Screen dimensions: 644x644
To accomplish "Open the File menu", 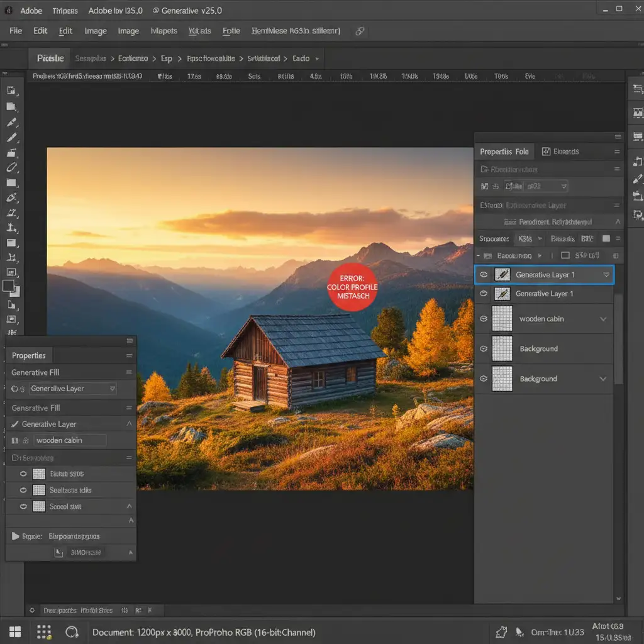I will coord(16,31).
